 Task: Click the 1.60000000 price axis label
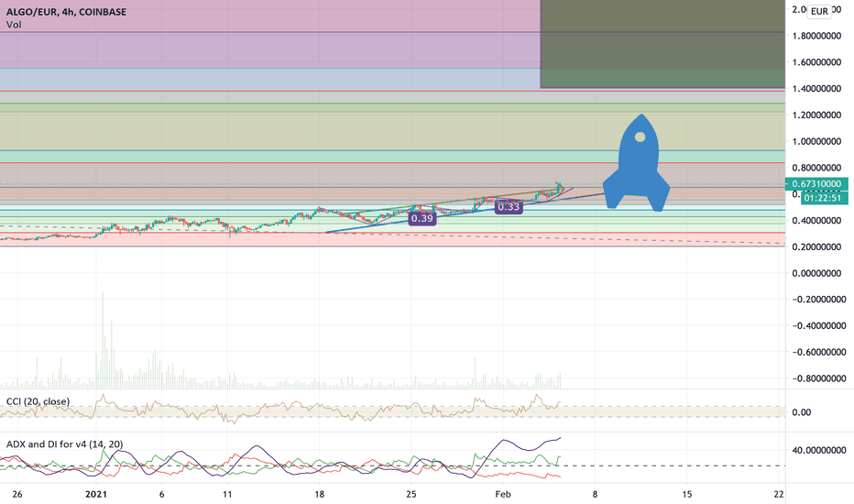click(816, 62)
